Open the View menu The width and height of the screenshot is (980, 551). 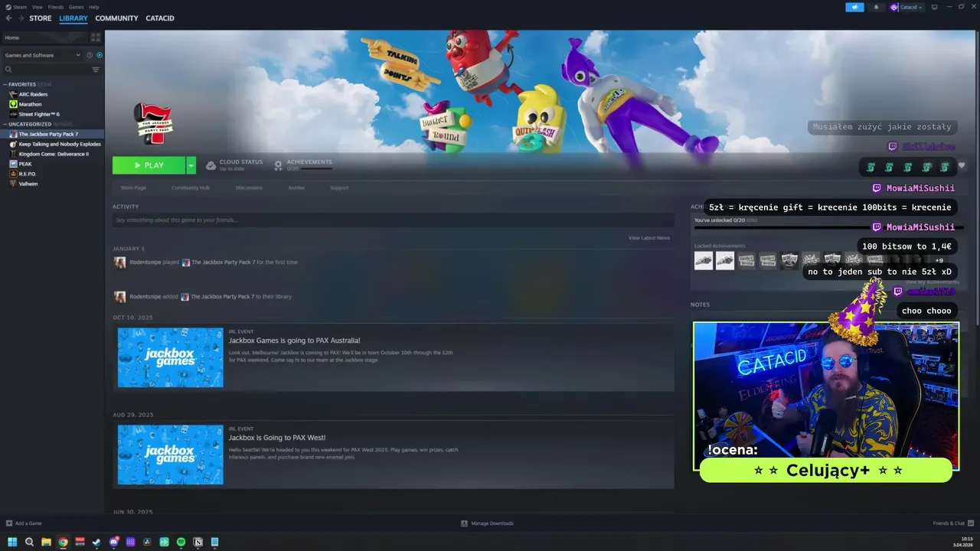coord(37,7)
